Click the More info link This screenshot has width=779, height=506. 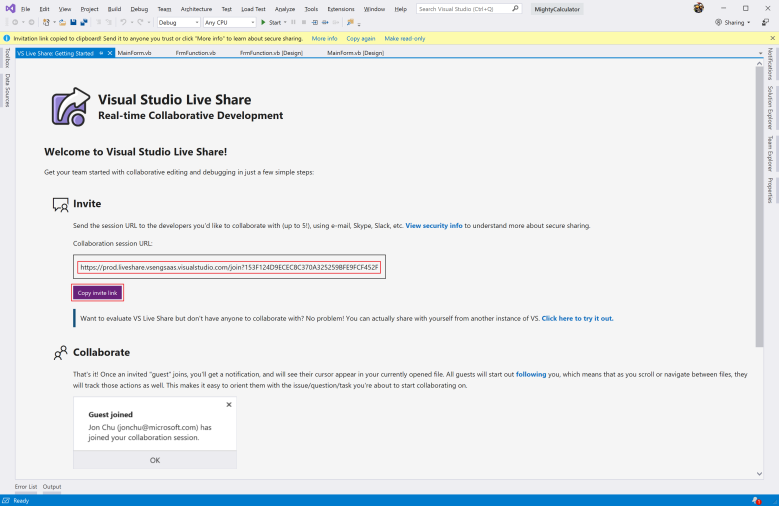tap(324, 38)
